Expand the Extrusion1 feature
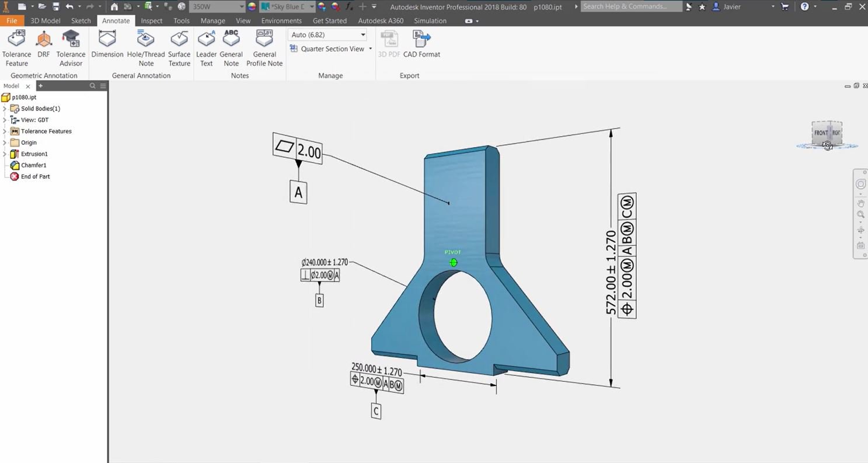This screenshot has height=463, width=868. click(5, 154)
